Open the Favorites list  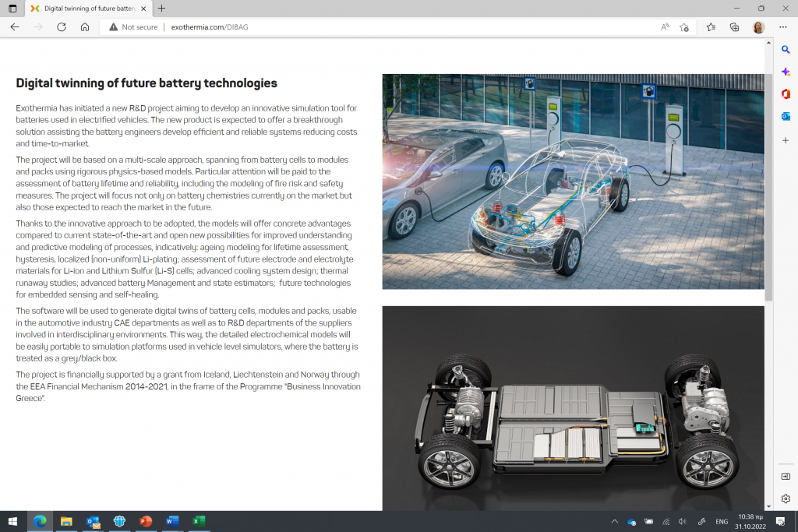[711, 27]
